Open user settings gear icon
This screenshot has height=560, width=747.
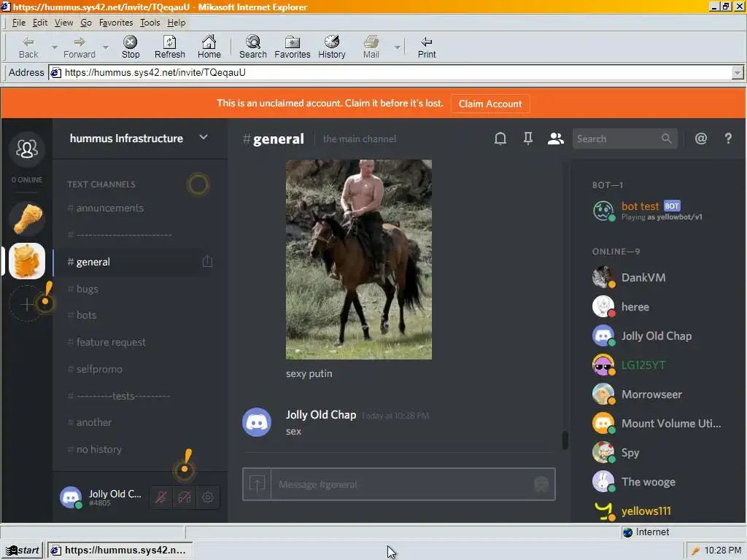point(208,497)
